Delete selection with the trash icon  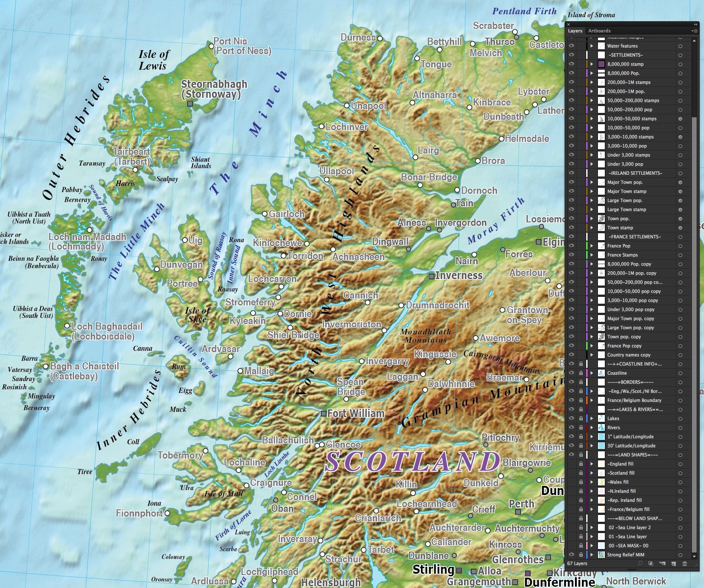click(685, 563)
